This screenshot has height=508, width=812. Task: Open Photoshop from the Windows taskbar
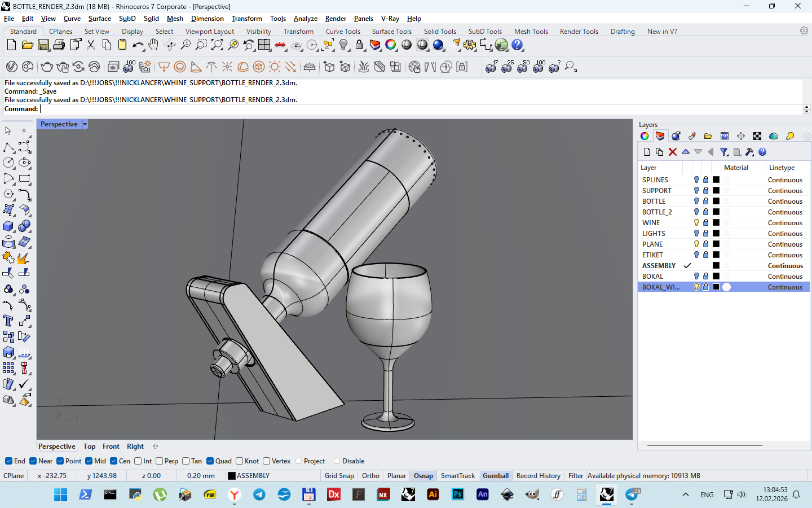(457, 494)
